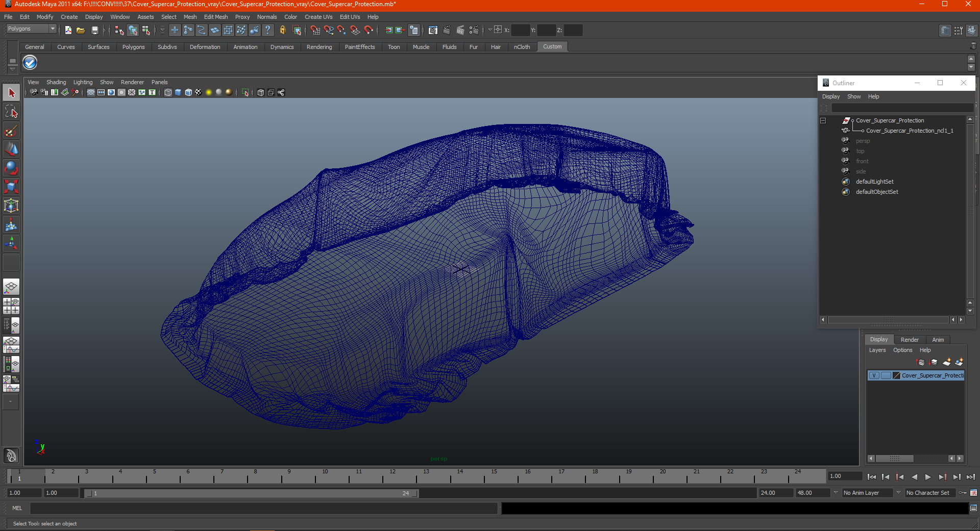Click the New Scene icon

[x=68, y=30]
